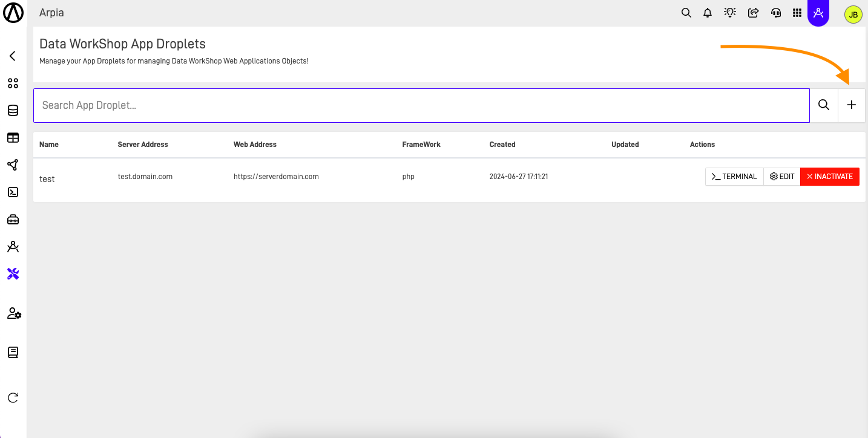Viewport: 868px width, 438px height.
Task: Open the JB user avatar menu
Action: tap(853, 15)
